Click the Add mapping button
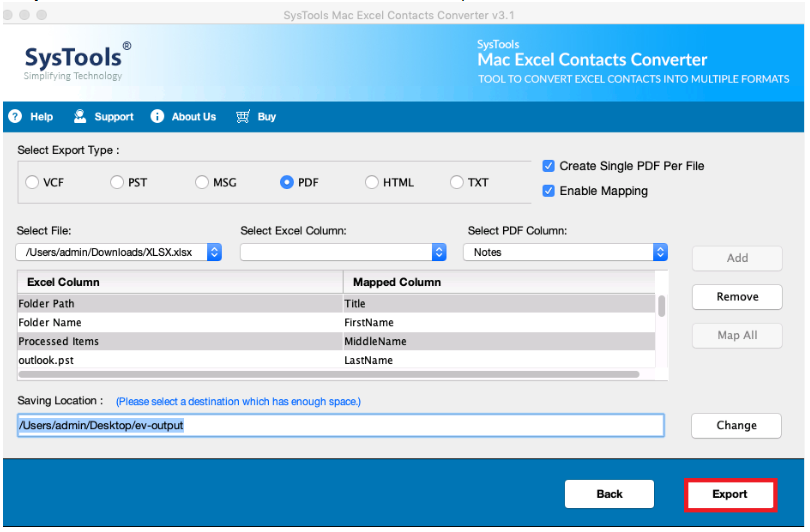This screenshot has width=810, height=532. click(x=737, y=258)
